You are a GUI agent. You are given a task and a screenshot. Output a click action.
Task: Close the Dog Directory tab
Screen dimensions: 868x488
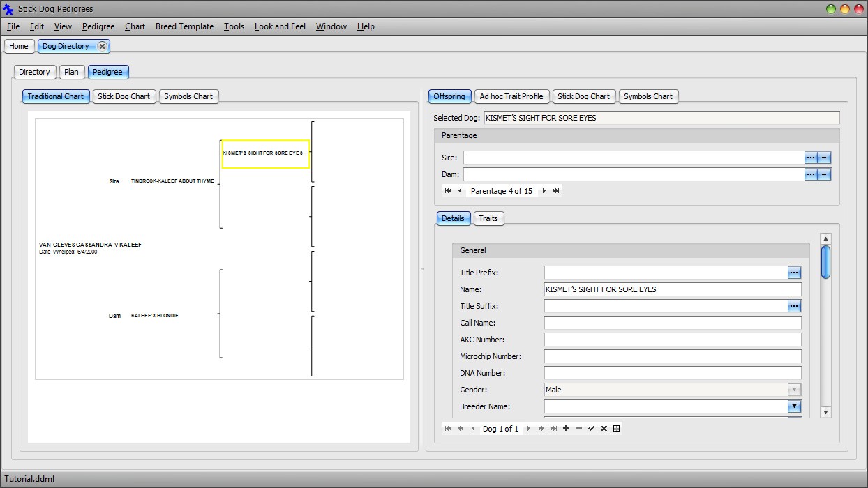(102, 46)
